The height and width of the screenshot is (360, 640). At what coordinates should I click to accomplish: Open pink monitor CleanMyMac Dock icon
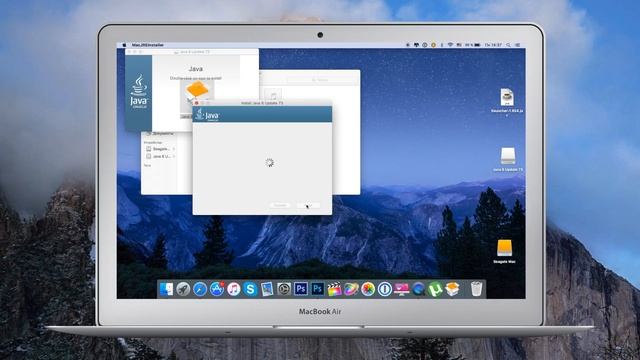point(402,289)
